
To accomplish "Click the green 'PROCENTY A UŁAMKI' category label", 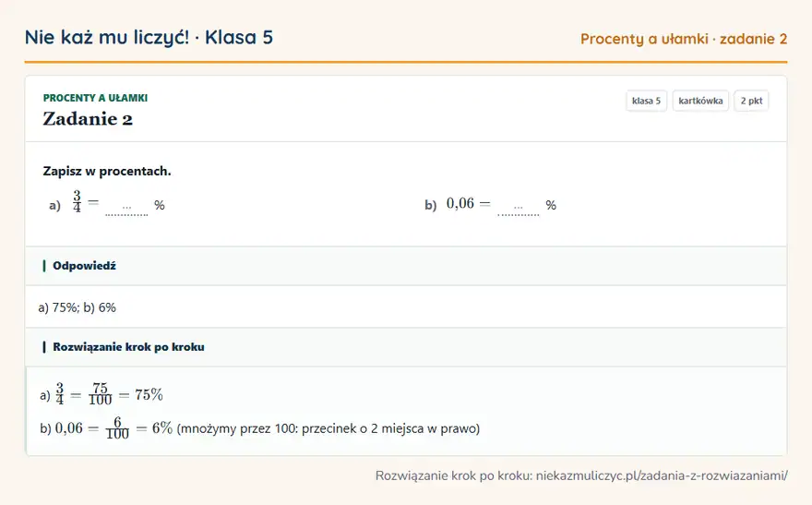I will pos(95,98).
